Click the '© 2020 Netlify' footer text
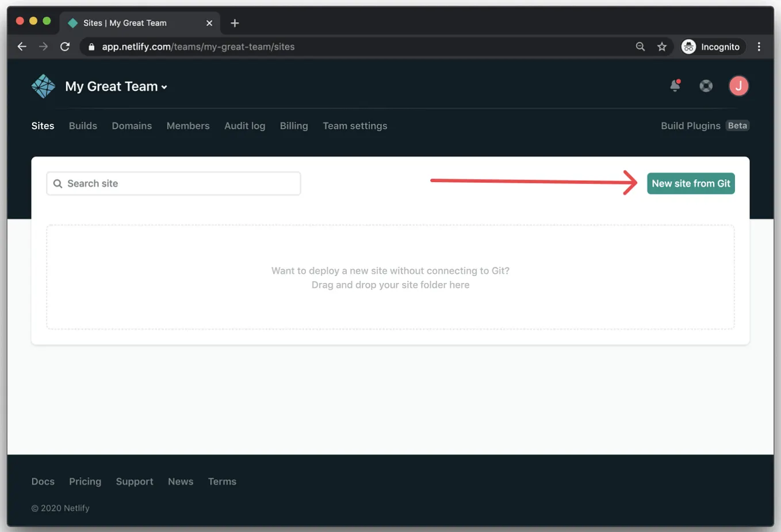The width and height of the screenshot is (781, 532). click(60, 508)
